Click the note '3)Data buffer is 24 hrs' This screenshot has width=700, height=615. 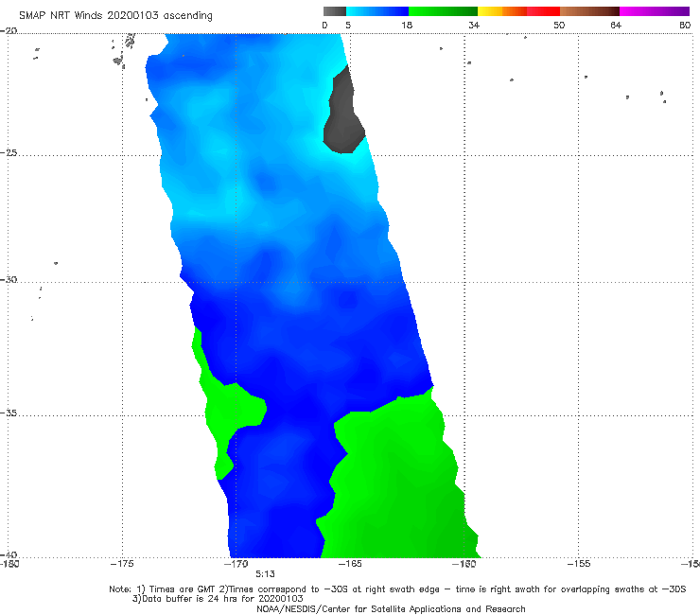tap(218, 599)
